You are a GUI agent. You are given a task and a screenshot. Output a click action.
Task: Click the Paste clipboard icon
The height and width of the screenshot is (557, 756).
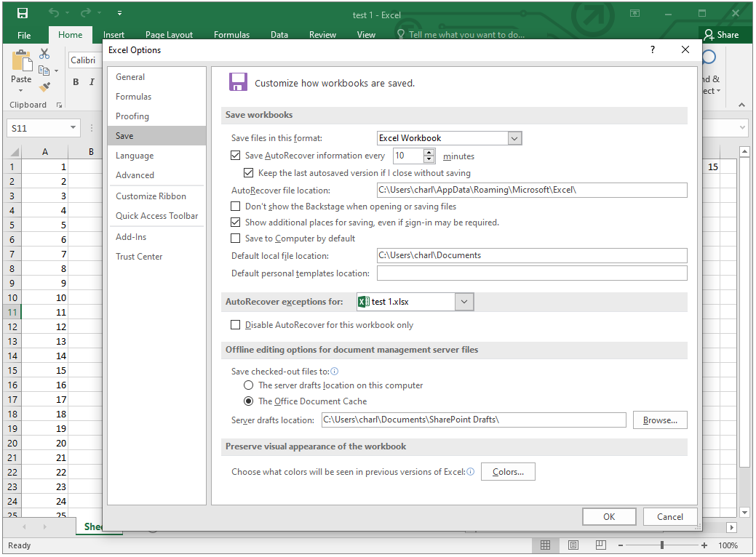coord(21,65)
